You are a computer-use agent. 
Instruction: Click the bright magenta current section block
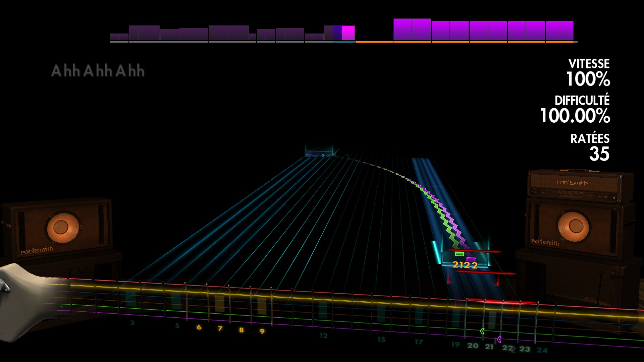(348, 33)
